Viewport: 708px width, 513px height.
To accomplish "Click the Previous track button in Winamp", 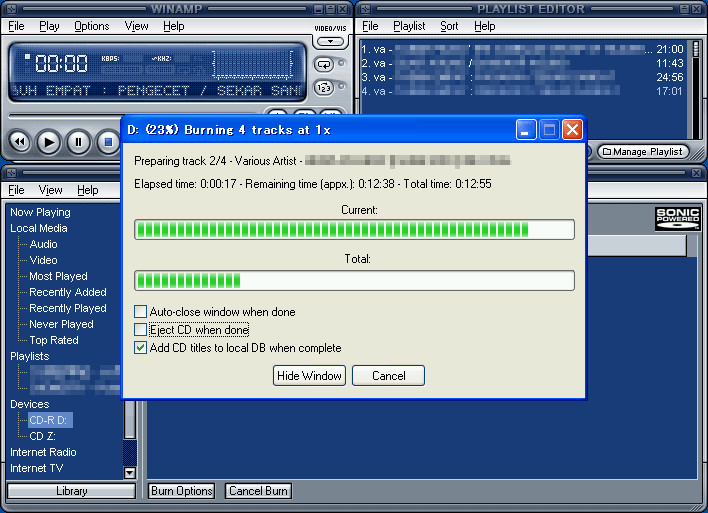I will [19, 142].
